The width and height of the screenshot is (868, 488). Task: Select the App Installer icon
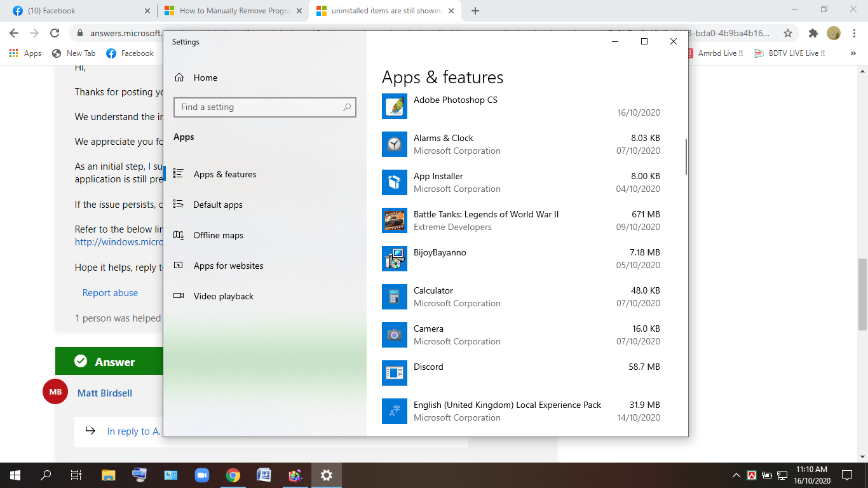[394, 182]
